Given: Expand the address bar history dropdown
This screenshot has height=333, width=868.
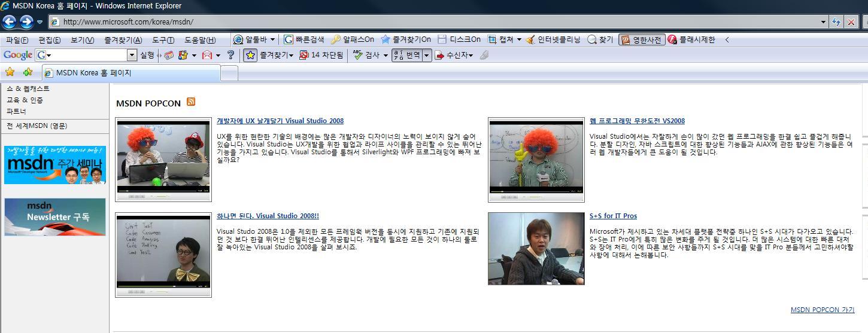Looking at the screenshot, I should pyautogui.click(x=824, y=22).
